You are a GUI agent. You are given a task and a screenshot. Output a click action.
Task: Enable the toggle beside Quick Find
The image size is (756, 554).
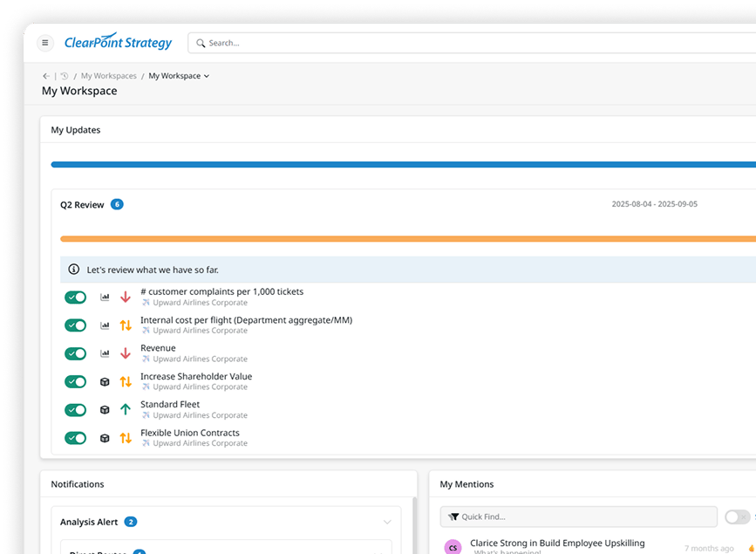coord(737,516)
